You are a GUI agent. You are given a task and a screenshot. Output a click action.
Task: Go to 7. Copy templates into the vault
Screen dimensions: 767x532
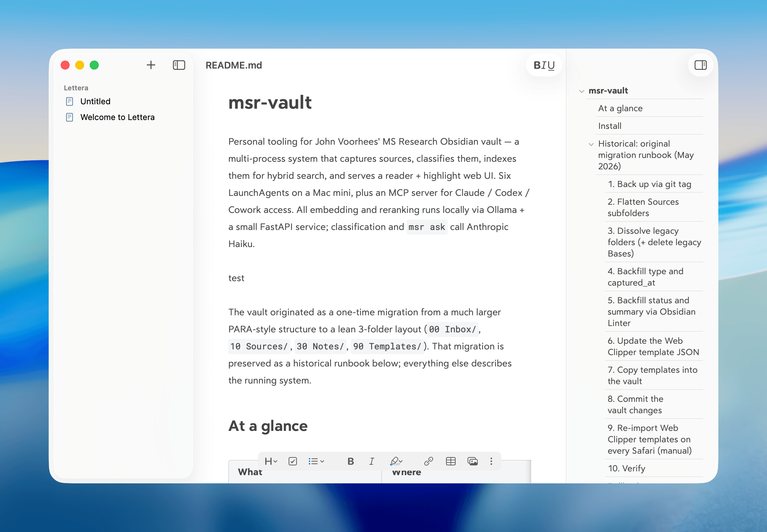(x=652, y=375)
